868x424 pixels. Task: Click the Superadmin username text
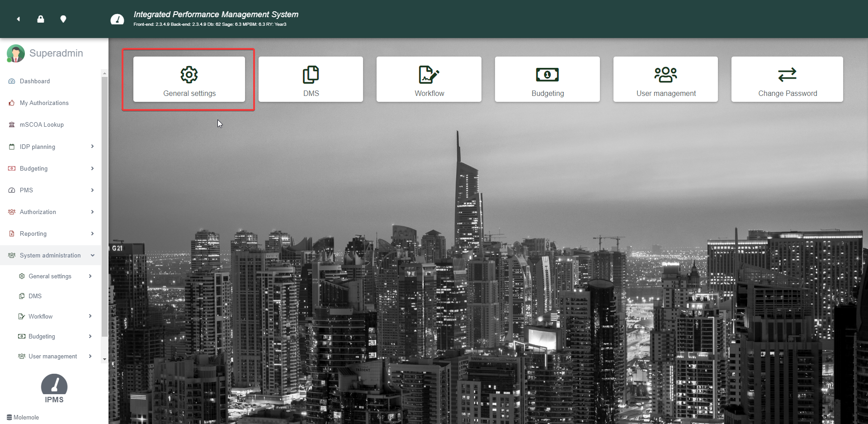[56, 53]
